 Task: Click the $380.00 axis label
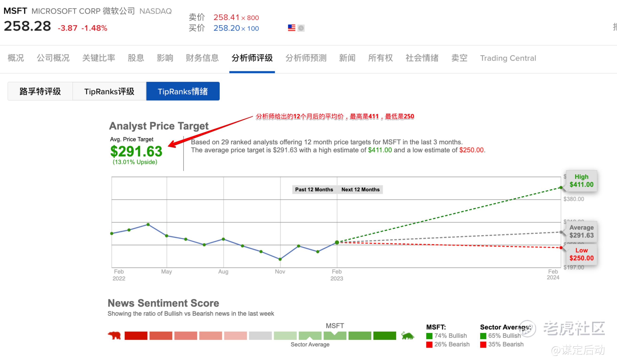(574, 199)
